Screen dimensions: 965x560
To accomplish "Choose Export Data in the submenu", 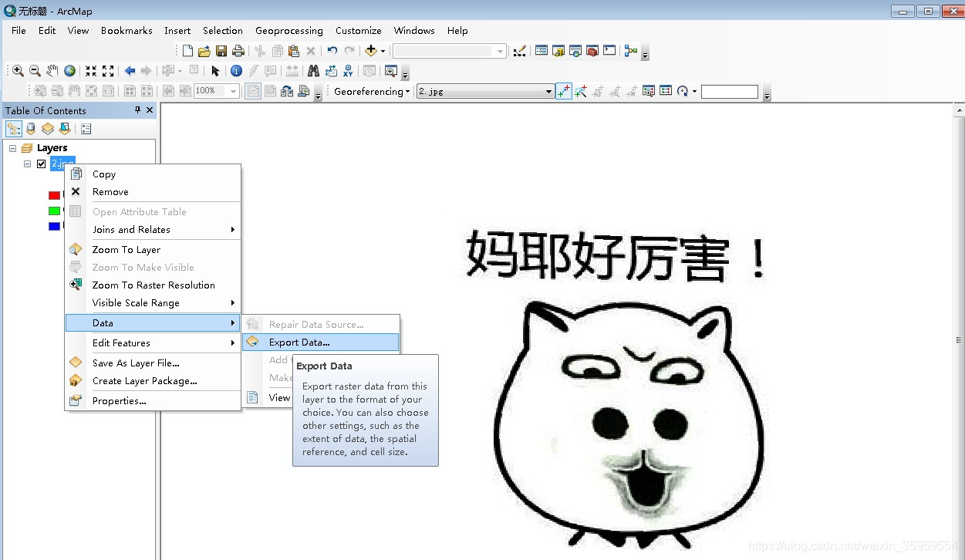I will pyautogui.click(x=321, y=342).
